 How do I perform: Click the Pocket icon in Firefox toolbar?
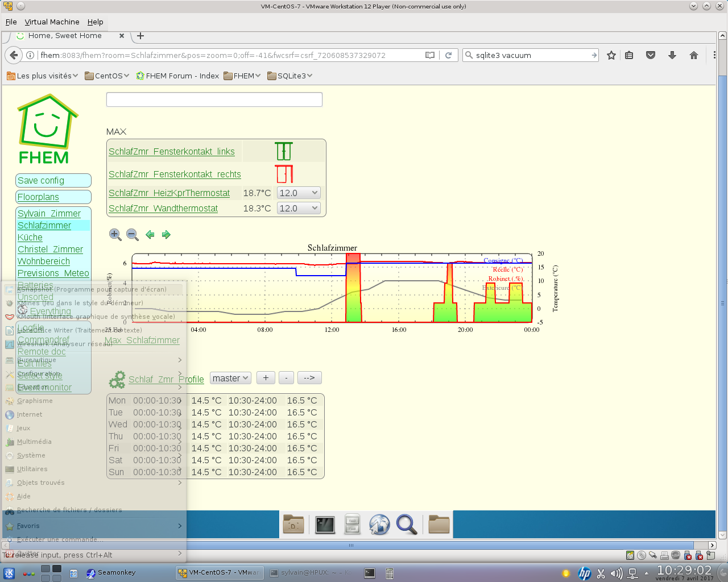pyautogui.click(x=651, y=55)
